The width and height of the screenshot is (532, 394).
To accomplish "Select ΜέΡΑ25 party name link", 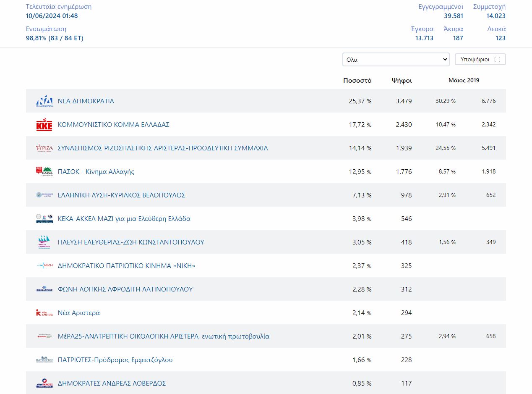I will point(164,336).
